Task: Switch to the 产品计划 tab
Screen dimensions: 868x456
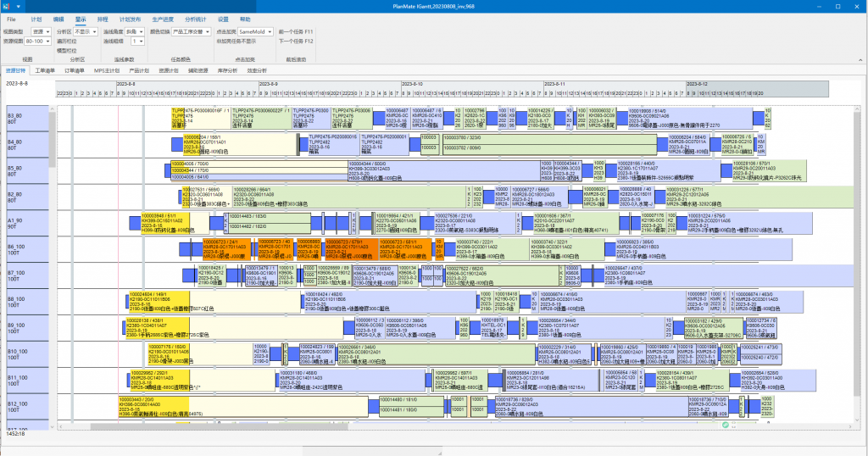Action: click(139, 71)
